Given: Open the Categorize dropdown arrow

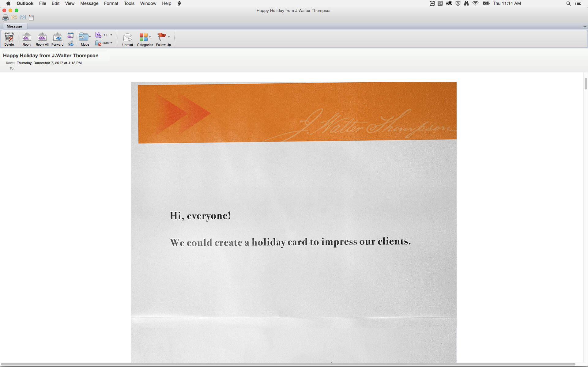Looking at the screenshot, I should (150, 37).
